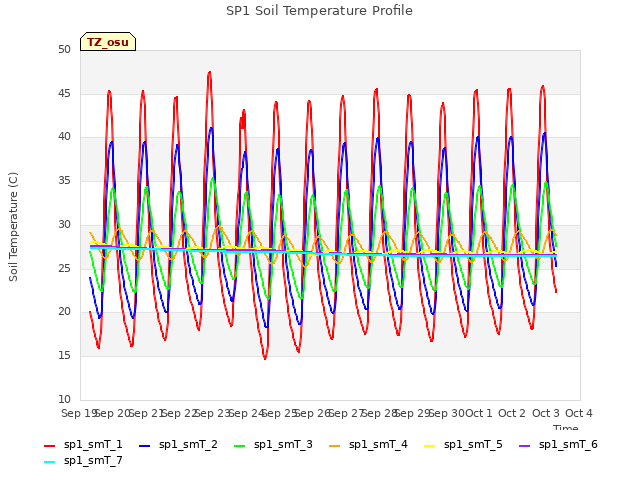Click the y-axis tick label 35
This screenshot has width=640, height=480.
click(64, 180)
